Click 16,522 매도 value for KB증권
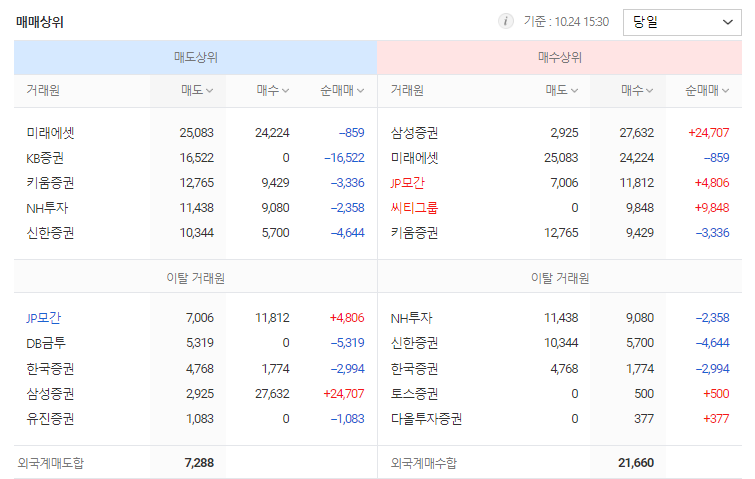The height and width of the screenshot is (479, 755). tap(196, 158)
